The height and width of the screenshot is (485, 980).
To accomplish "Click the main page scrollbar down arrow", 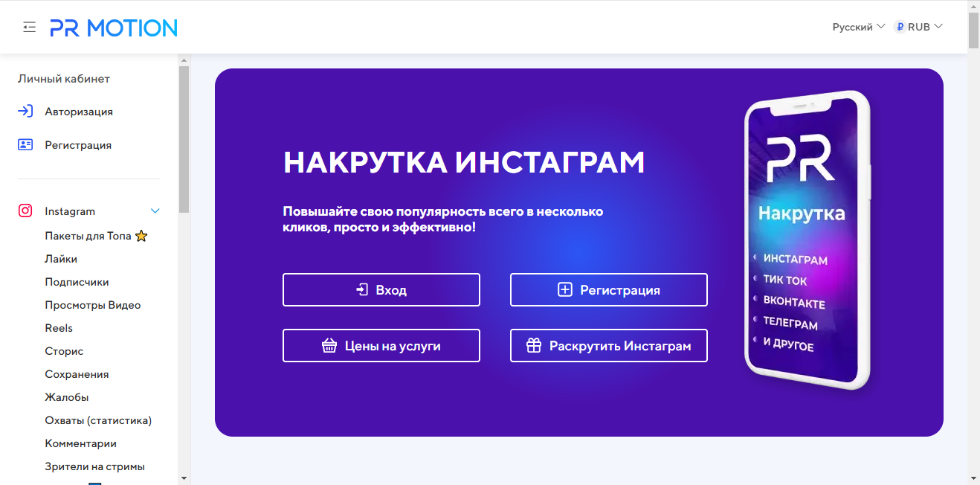I will (x=973, y=478).
